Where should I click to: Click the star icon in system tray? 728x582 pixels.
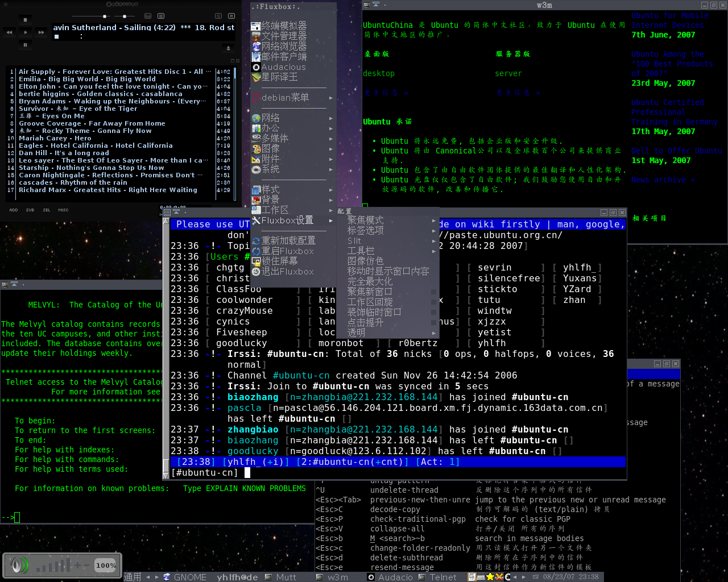(490, 577)
